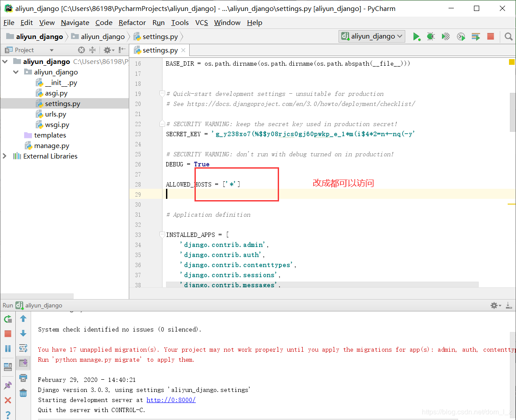The image size is (516, 420).
Task: Open the Tools menu
Action: (180, 23)
